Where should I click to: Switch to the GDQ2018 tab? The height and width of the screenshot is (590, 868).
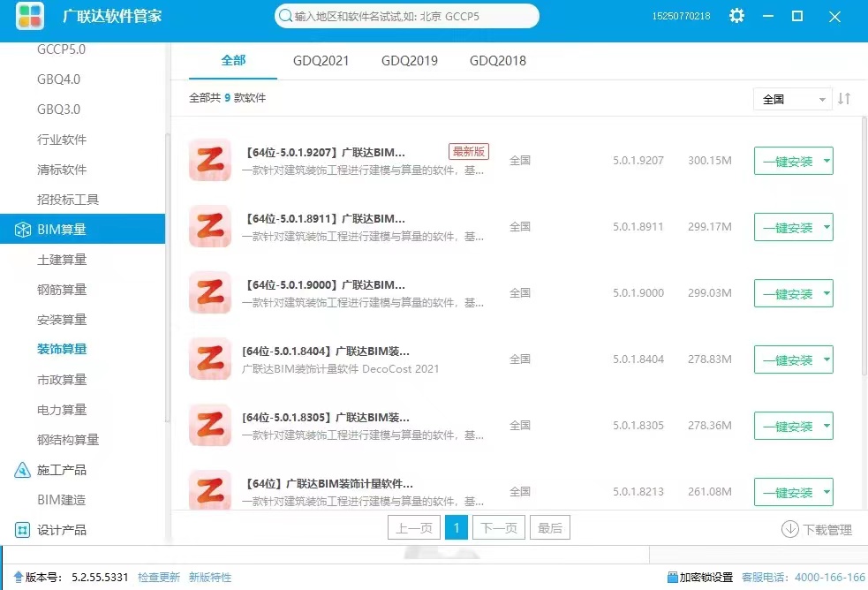(x=498, y=60)
